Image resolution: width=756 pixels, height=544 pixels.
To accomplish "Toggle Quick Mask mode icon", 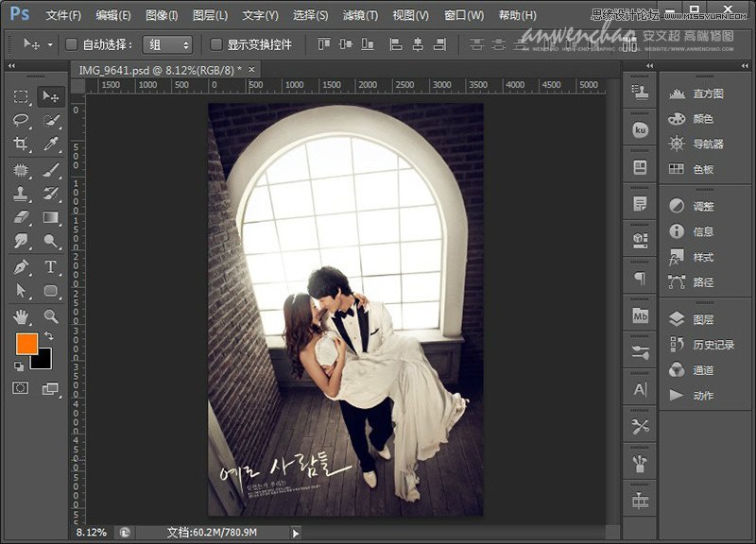I will pyautogui.click(x=21, y=388).
